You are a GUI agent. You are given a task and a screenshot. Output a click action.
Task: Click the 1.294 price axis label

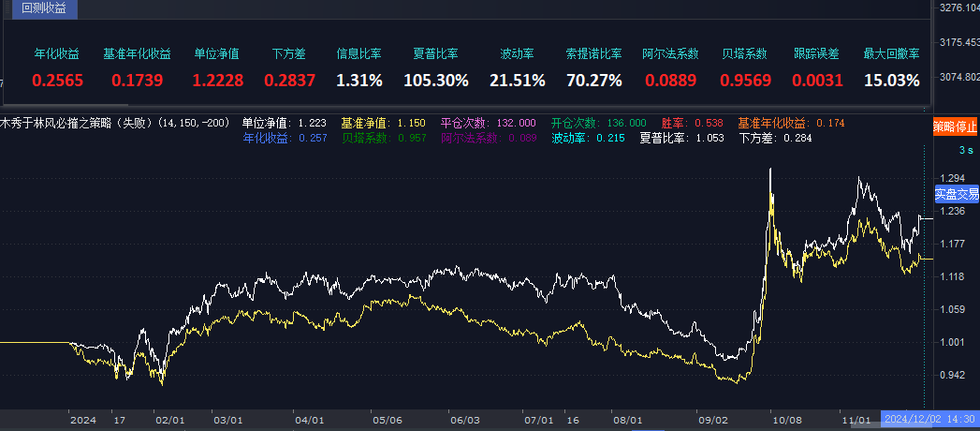tap(953, 178)
